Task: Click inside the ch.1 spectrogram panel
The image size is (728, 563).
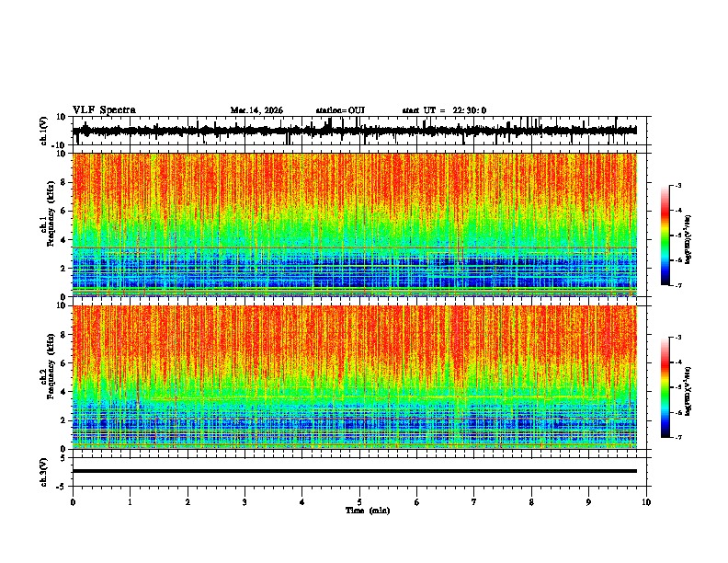Action: pos(354,224)
